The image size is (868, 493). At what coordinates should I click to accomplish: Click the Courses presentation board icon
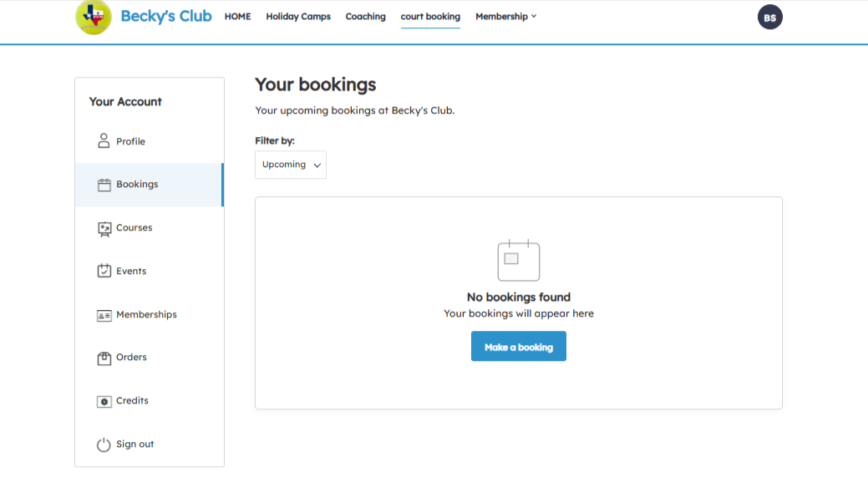pyautogui.click(x=104, y=228)
